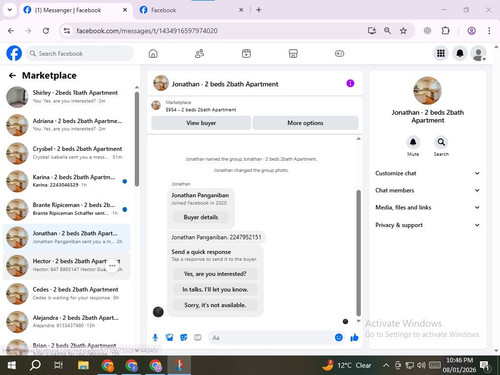
Task: Expand the Chat members section
Action: tap(428, 190)
